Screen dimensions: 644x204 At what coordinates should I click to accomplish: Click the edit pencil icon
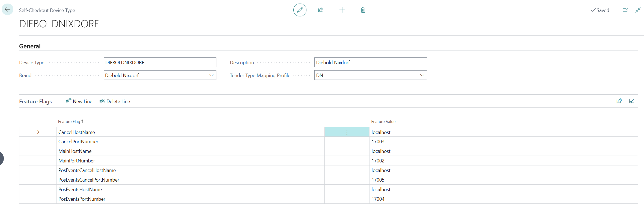pos(300,10)
